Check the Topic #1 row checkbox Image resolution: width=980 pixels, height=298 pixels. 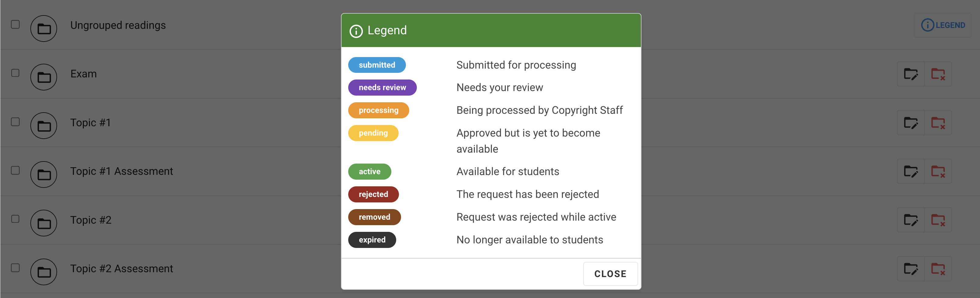[x=15, y=122]
